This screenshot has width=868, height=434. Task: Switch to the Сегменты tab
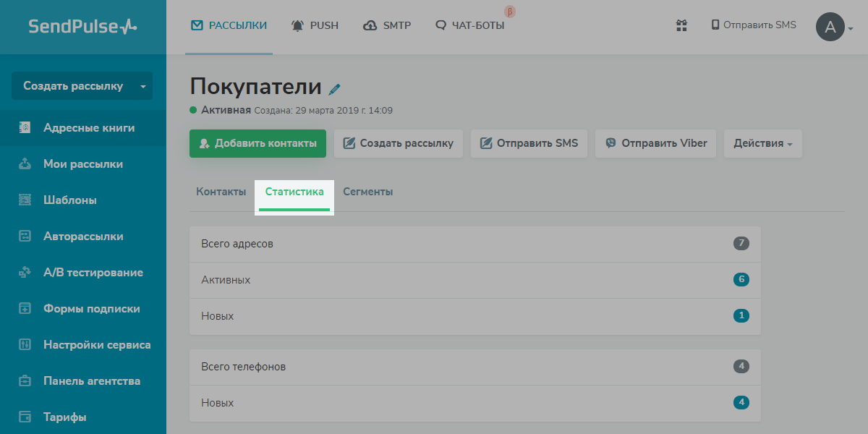[x=367, y=192]
